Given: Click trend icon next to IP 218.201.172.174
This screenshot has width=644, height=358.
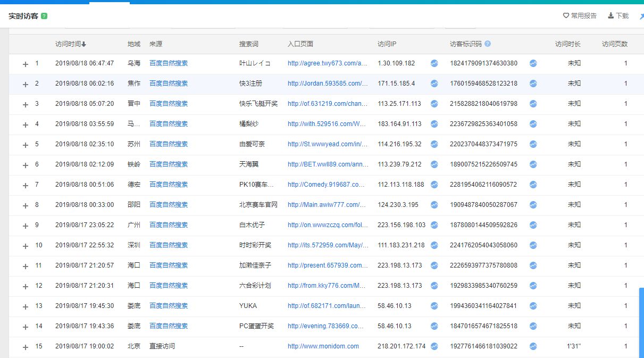Looking at the screenshot, I should click(x=434, y=346).
